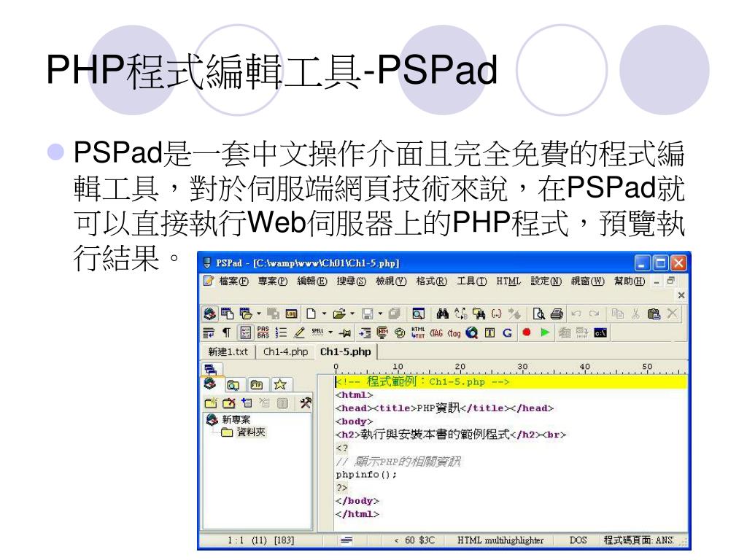Click the HTML to TXT convert icon
The width and height of the screenshot is (747, 560).
click(x=418, y=332)
